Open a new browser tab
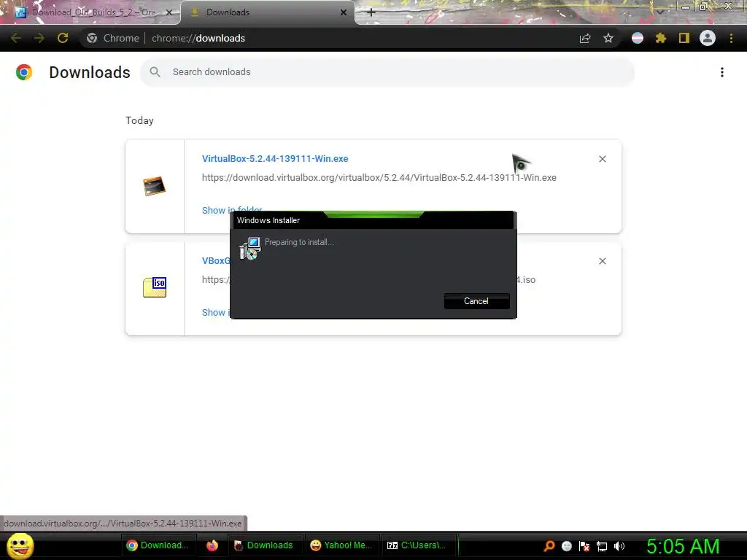The image size is (747, 560). (371, 12)
